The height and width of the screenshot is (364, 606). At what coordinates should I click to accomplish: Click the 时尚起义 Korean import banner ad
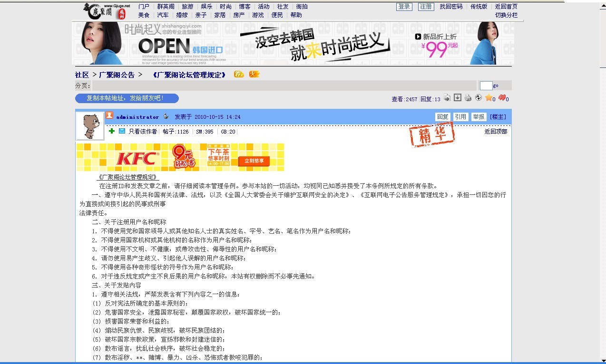(293, 43)
